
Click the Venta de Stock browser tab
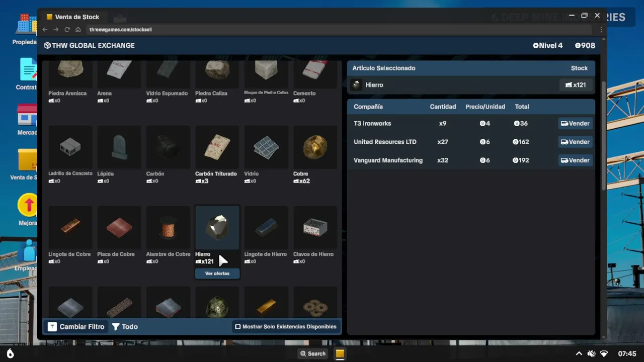coord(73,17)
